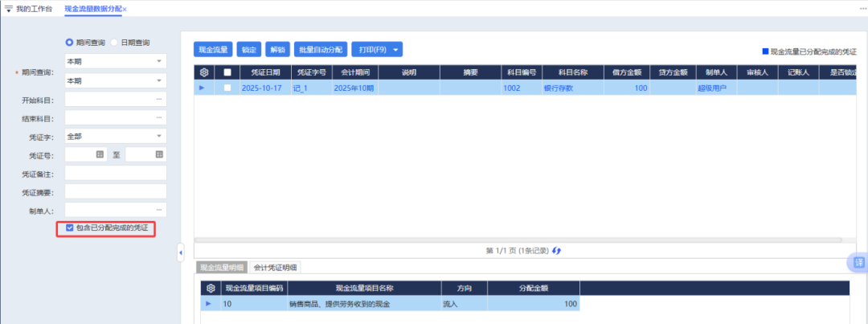This screenshot has width=868, height=324.
Task: Open 制单人 lookup ellipsis icon
Action: tap(159, 210)
